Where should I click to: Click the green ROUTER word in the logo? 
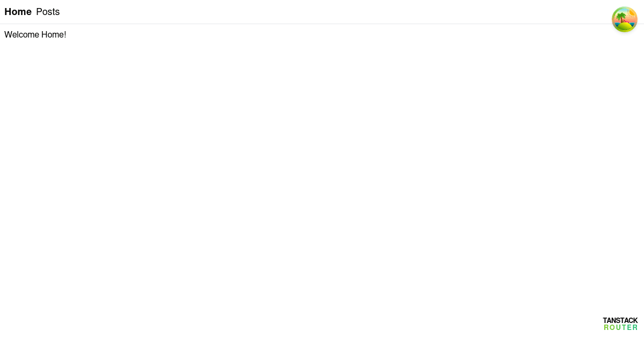point(621,328)
